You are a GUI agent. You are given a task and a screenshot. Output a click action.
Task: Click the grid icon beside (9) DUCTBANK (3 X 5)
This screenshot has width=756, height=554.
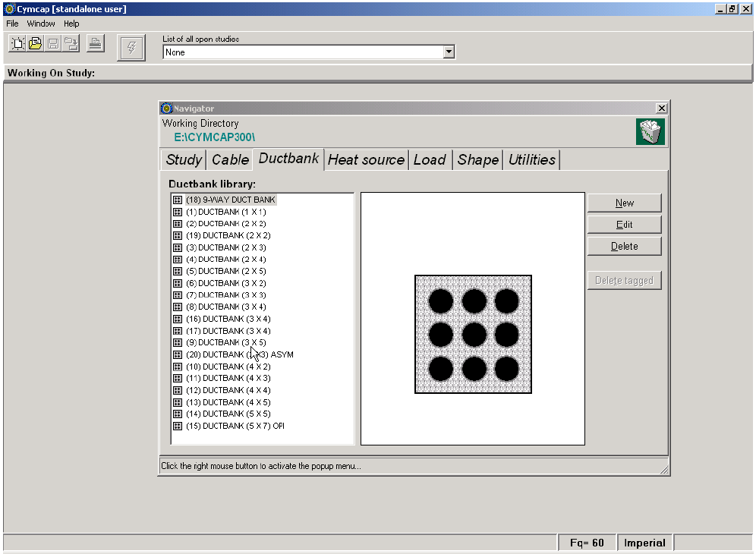click(178, 342)
